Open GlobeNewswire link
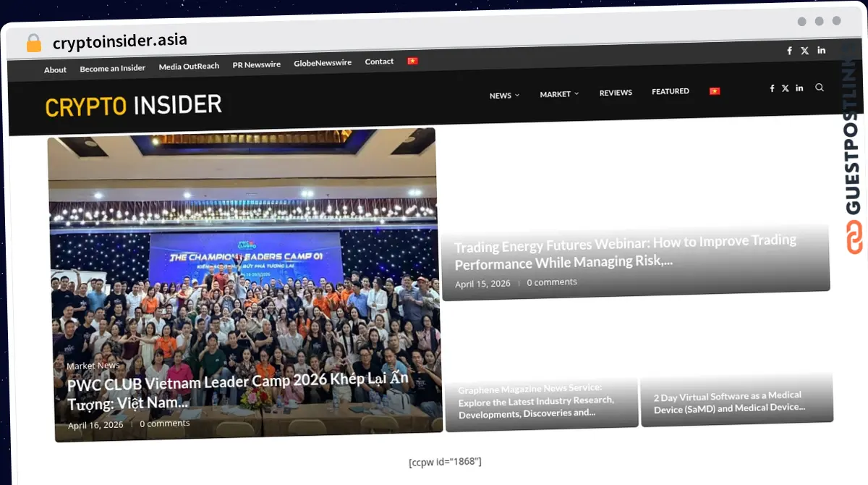The height and width of the screenshot is (485, 868). (323, 63)
